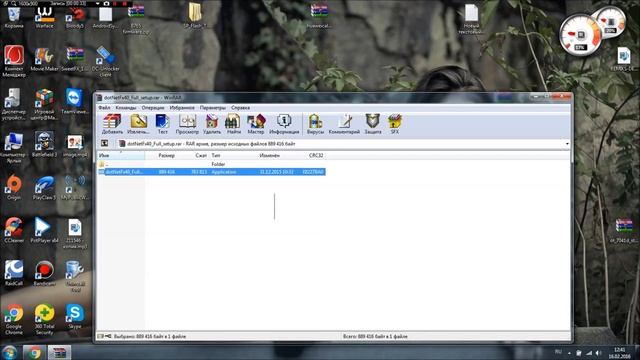Select the PotPlayer desktop shortcut

tap(44, 230)
